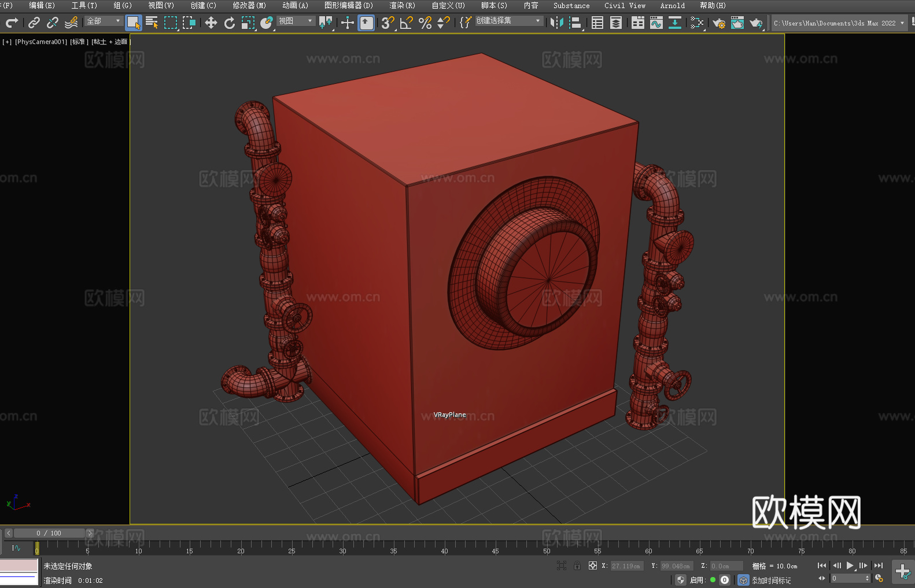The width and height of the screenshot is (915, 588).
Task: Select the Move tool in toolbar
Action: [211, 23]
